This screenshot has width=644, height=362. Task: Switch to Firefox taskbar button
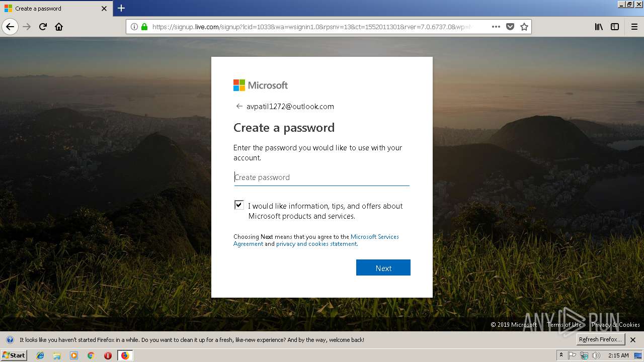(125, 355)
